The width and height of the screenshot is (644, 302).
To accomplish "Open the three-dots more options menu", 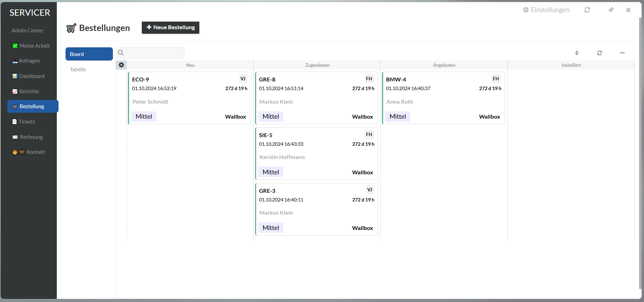I will click(x=622, y=53).
